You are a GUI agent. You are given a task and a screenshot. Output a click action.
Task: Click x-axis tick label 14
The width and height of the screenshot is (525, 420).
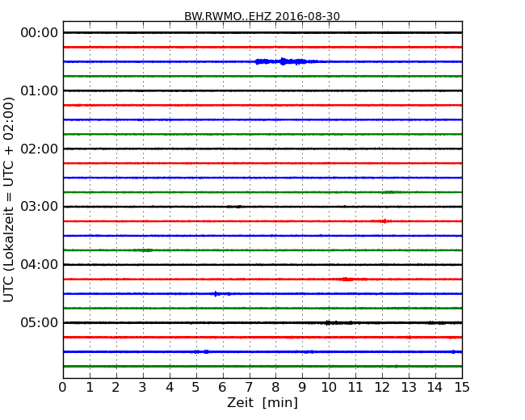[435, 388]
